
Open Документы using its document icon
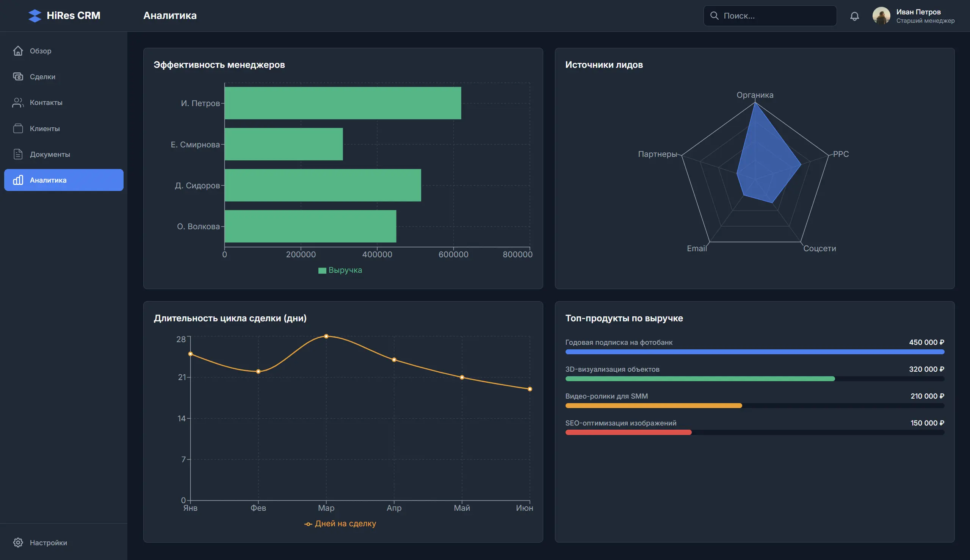click(19, 154)
